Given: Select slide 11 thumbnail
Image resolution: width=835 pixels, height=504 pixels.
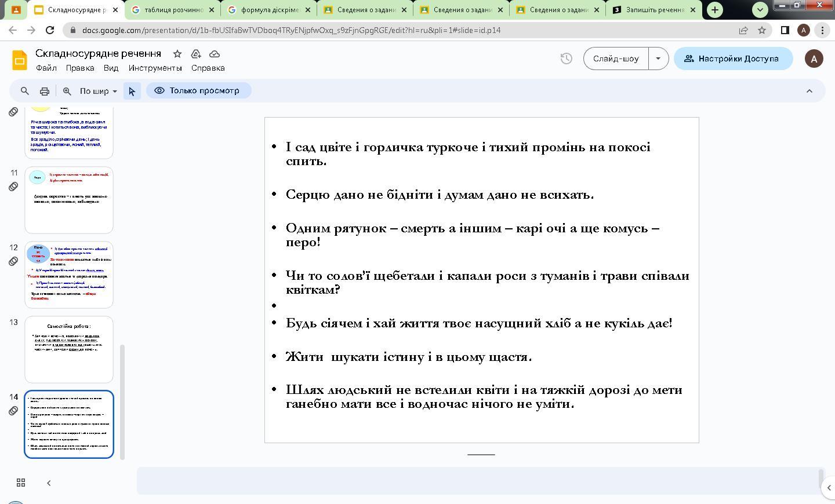Looking at the screenshot, I should (69, 200).
